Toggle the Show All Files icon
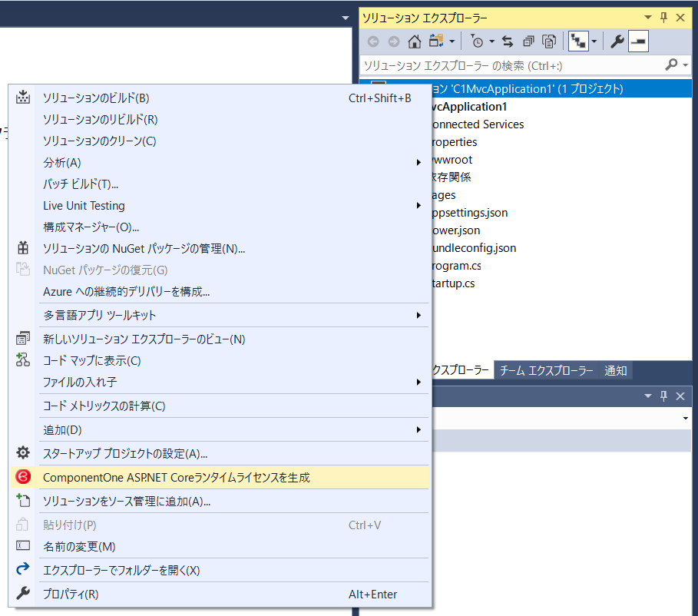This screenshot has height=616, width=698. coord(549,42)
